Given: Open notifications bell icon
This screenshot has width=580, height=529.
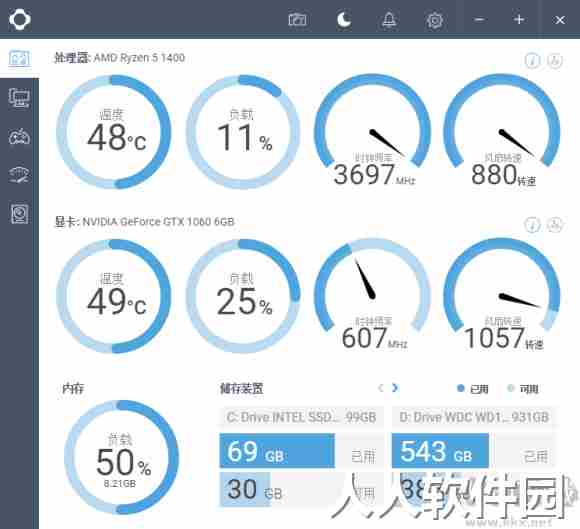Looking at the screenshot, I should [389, 19].
